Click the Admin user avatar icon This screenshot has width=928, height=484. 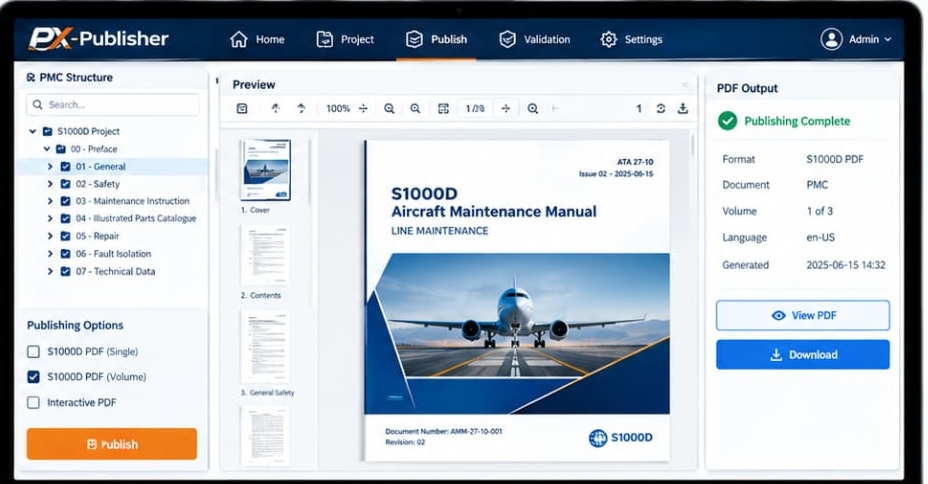(x=831, y=39)
